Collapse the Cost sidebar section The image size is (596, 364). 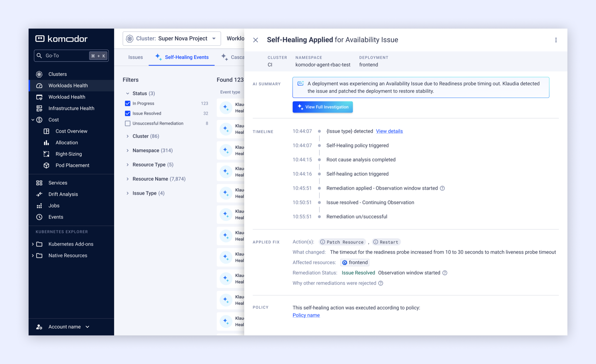[33, 120]
